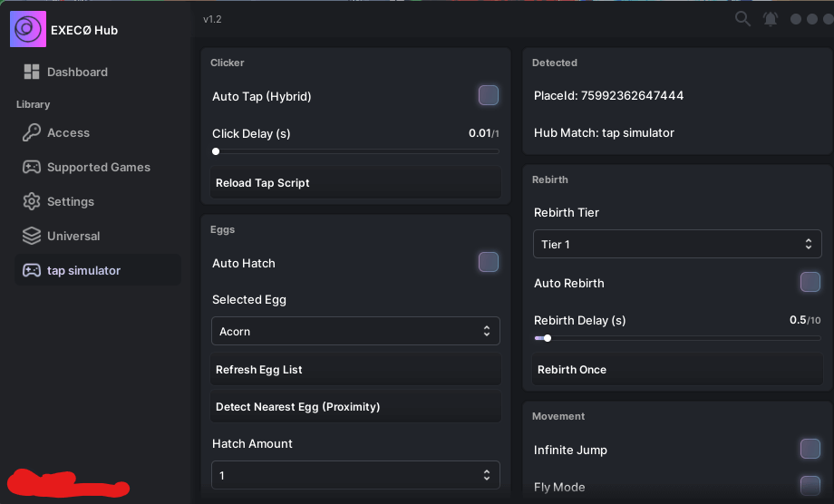Switch to Universal scripts page

(98, 236)
